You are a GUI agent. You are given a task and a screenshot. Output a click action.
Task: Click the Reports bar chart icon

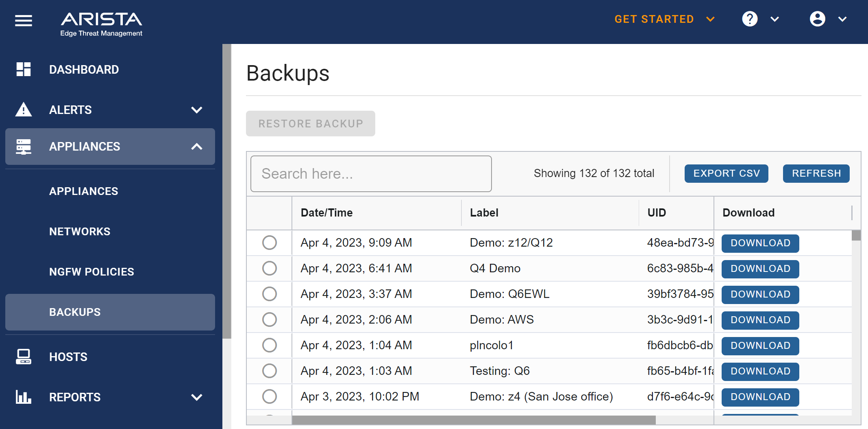click(x=24, y=397)
